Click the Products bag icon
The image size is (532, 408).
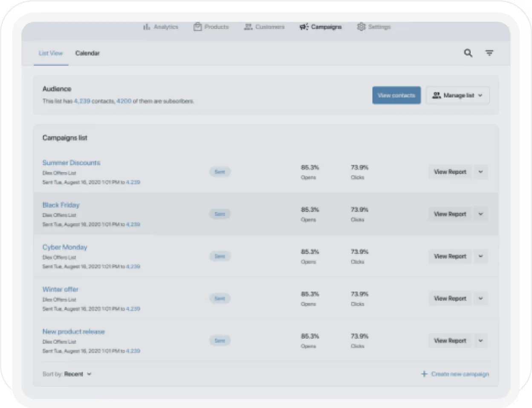click(197, 26)
